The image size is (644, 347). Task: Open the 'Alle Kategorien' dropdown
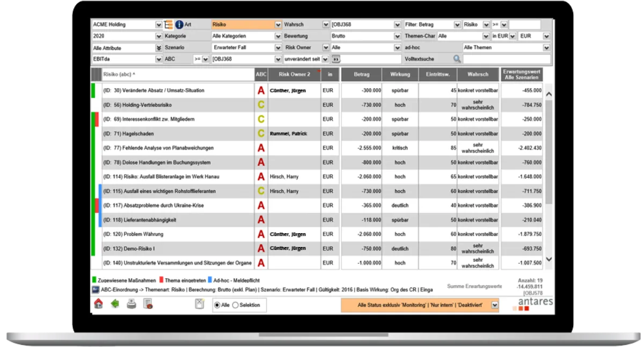coord(278,36)
